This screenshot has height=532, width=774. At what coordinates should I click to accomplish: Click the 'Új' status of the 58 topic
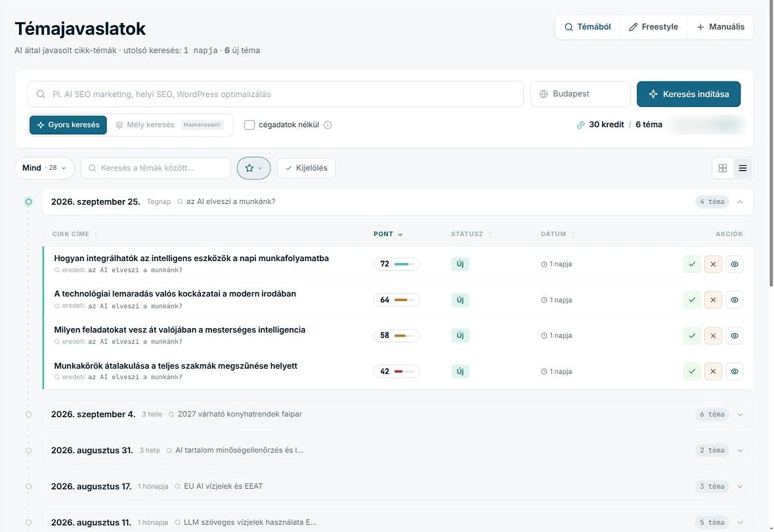click(460, 335)
